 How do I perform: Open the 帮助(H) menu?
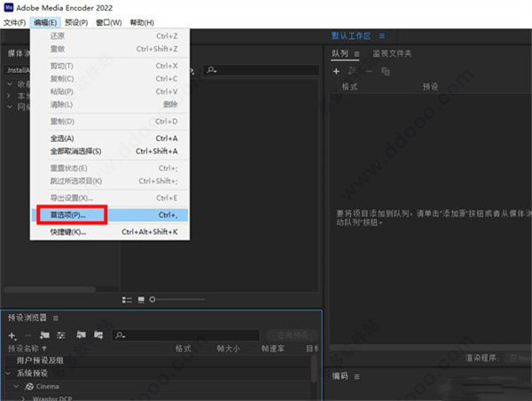tap(142, 23)
